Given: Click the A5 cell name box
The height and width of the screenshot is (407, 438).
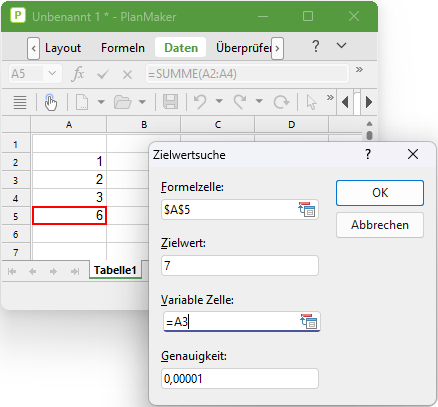Looking at the screenshot, I should pos(26,74).
